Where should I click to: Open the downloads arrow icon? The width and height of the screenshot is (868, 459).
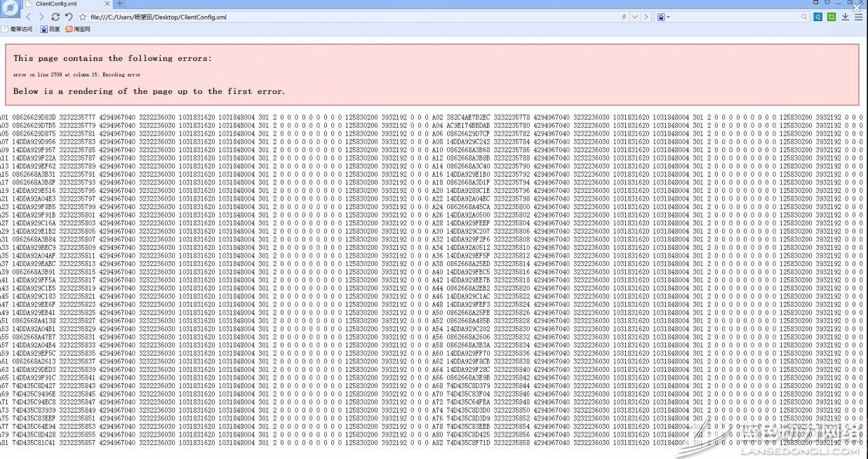846,17
